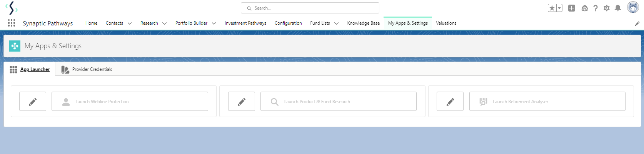The height and width of the screenshot is (154, 644).
Task: Open the Valuations tab
Action: click(x=446, y=23)
